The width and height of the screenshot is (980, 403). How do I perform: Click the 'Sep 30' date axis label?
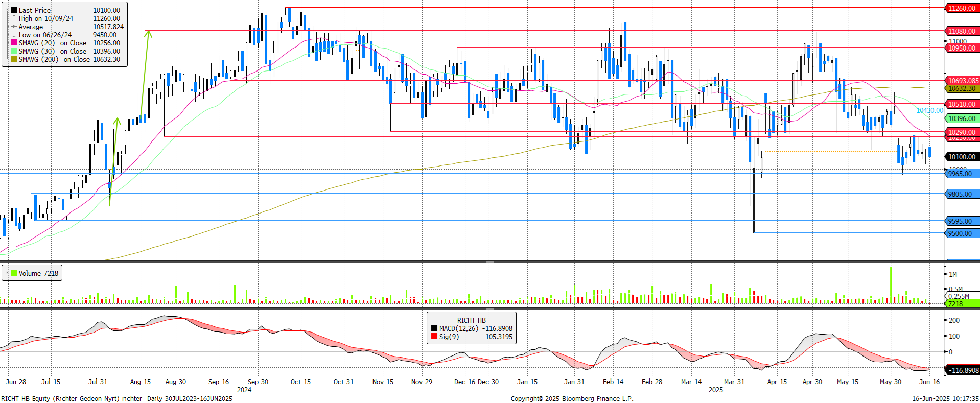click(x=258, y=382)
